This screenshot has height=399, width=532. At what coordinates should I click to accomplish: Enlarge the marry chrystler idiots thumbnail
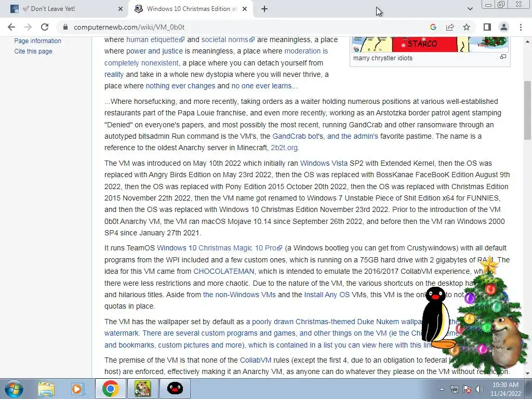503,57
